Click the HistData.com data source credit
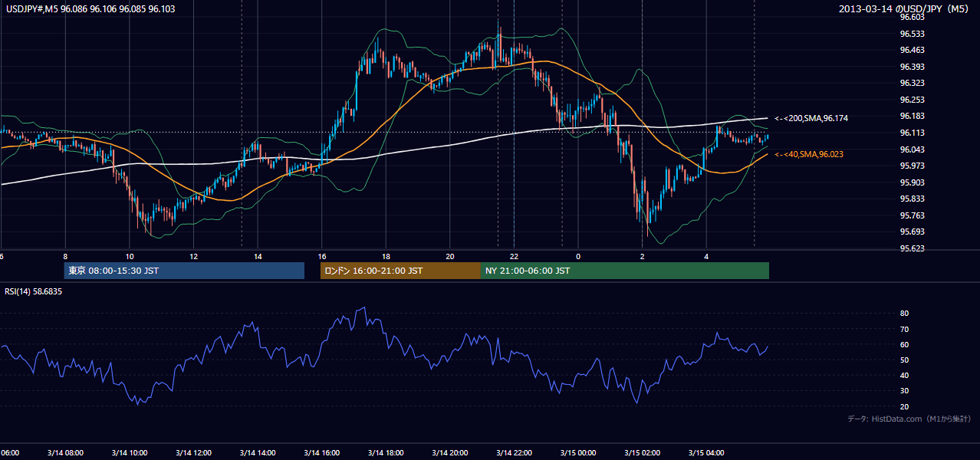Screen dimensions: 980x460 tap(909, 419)
